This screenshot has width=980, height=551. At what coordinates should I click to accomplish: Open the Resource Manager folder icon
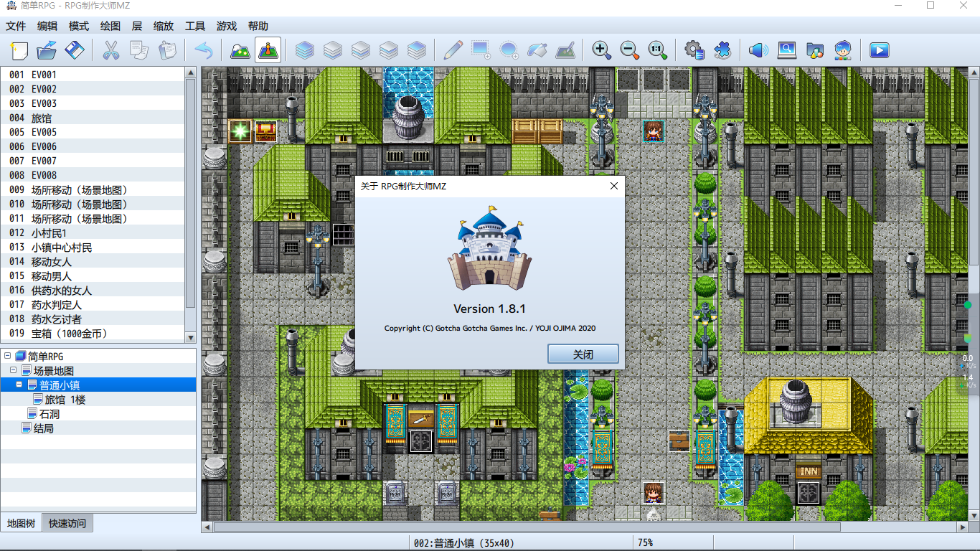tap(815, 50)
